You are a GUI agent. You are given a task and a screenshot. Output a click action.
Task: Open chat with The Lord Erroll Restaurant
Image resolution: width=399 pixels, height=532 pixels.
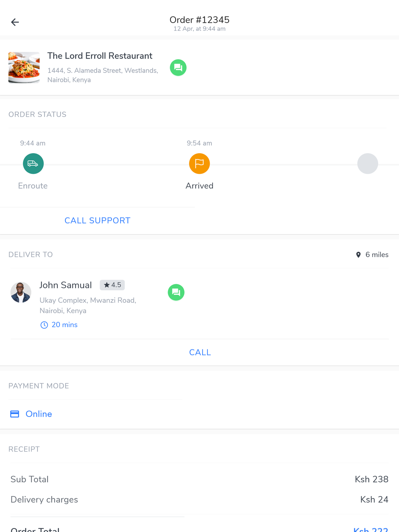pos(178,68)
